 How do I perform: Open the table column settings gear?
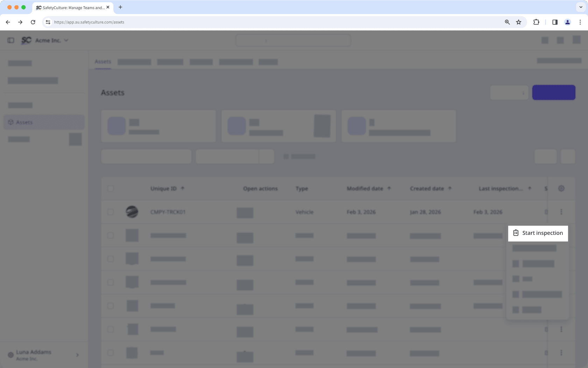pos(561,189)
